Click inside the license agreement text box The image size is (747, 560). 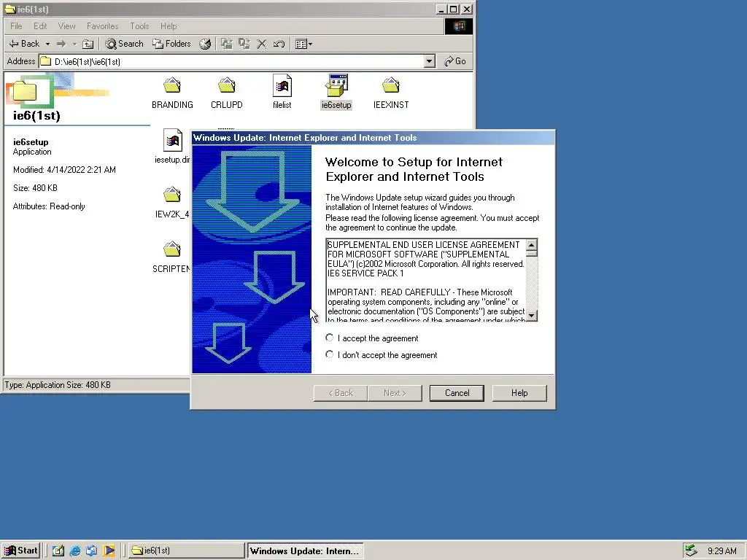tap(426, 280)
